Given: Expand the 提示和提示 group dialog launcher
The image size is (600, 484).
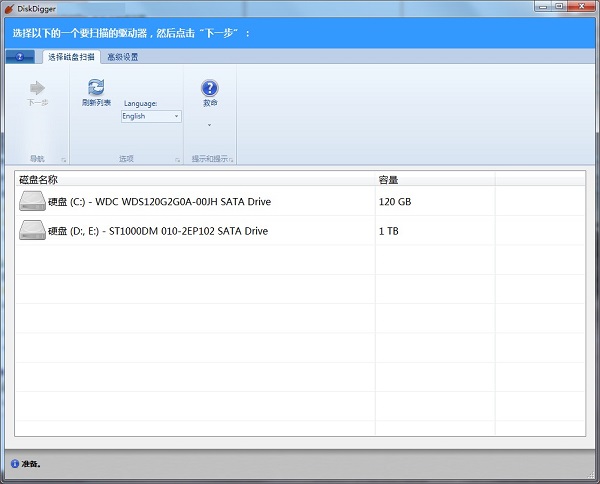Looking at the screenshot, I should coord(231,160).
